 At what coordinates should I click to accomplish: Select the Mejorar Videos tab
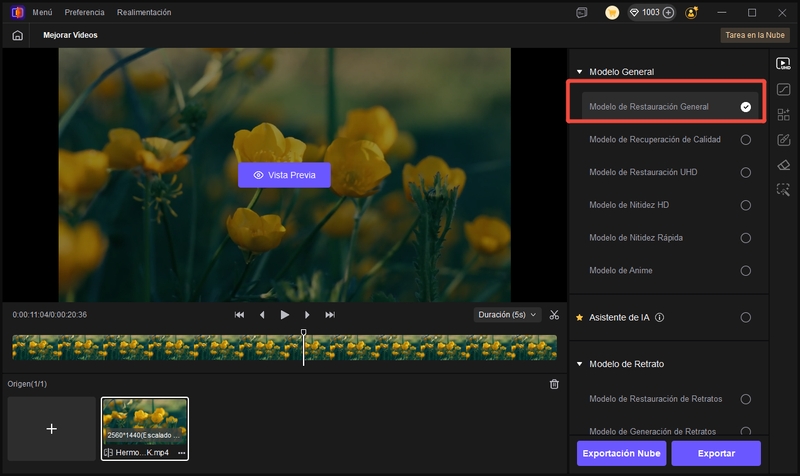[70, 35]
